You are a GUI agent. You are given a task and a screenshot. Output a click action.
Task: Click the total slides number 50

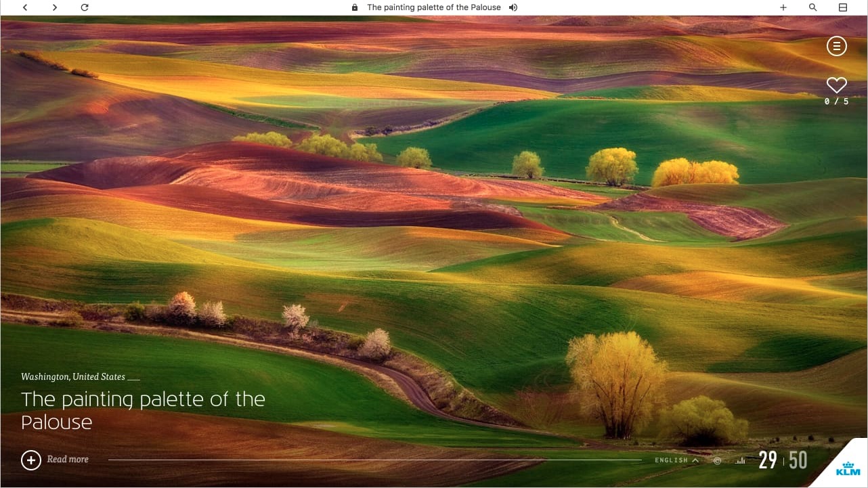coord(798,460)
